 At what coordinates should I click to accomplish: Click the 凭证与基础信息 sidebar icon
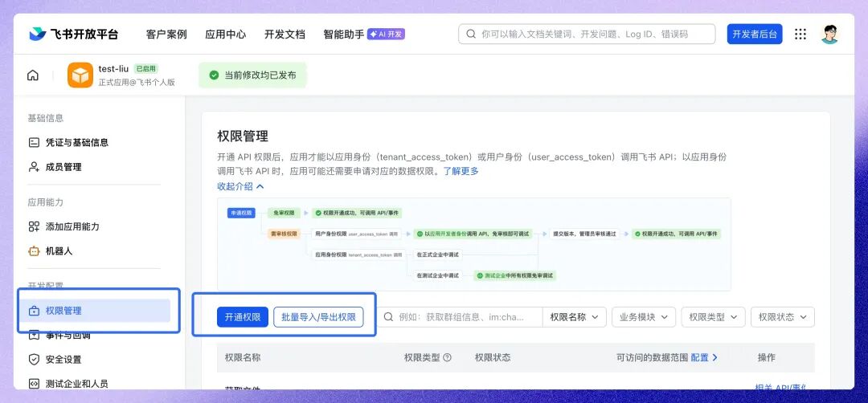(x=34, y=143)
